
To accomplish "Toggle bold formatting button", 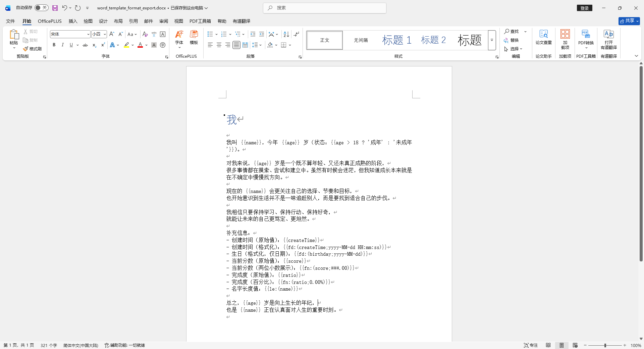I will click(x=54, y=45).
